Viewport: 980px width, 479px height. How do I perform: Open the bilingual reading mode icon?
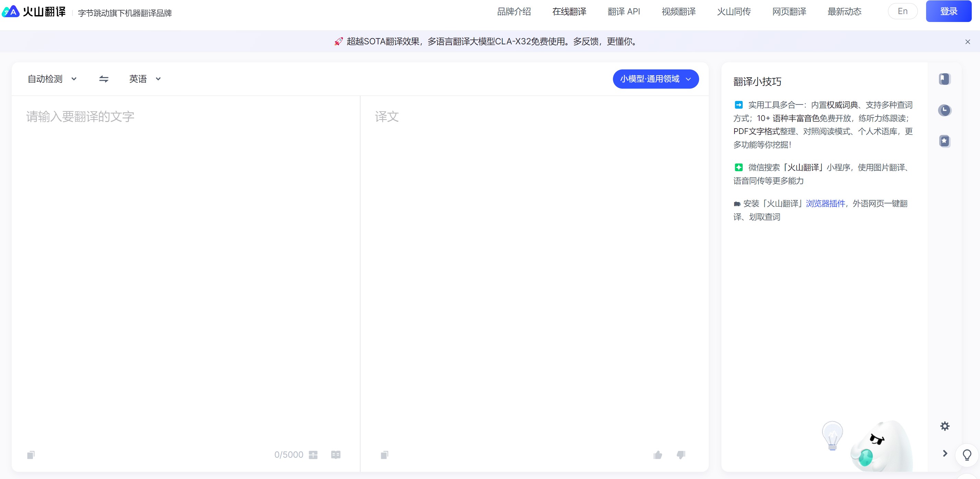pos(336,455)
